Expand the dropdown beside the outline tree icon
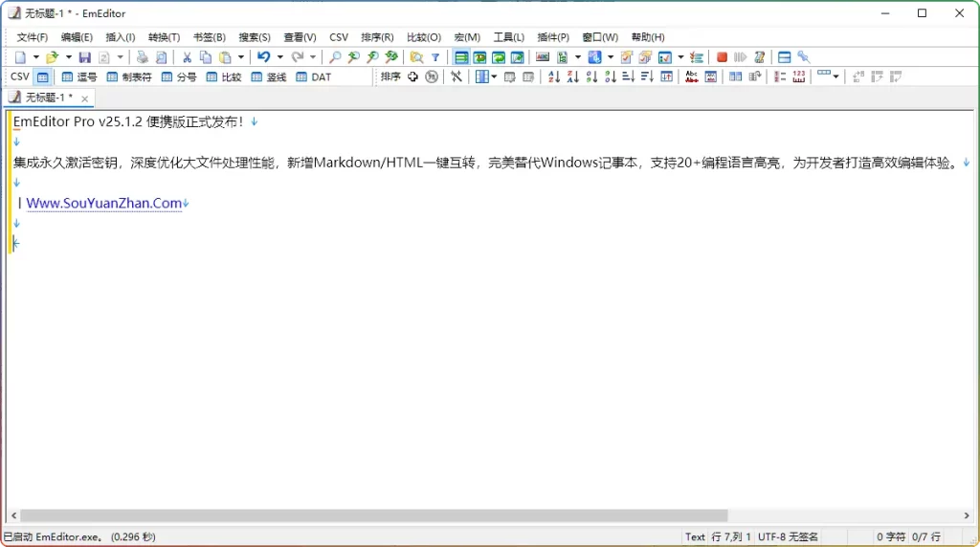This screenshot has width=980, height=547. (x=577, y=57)
